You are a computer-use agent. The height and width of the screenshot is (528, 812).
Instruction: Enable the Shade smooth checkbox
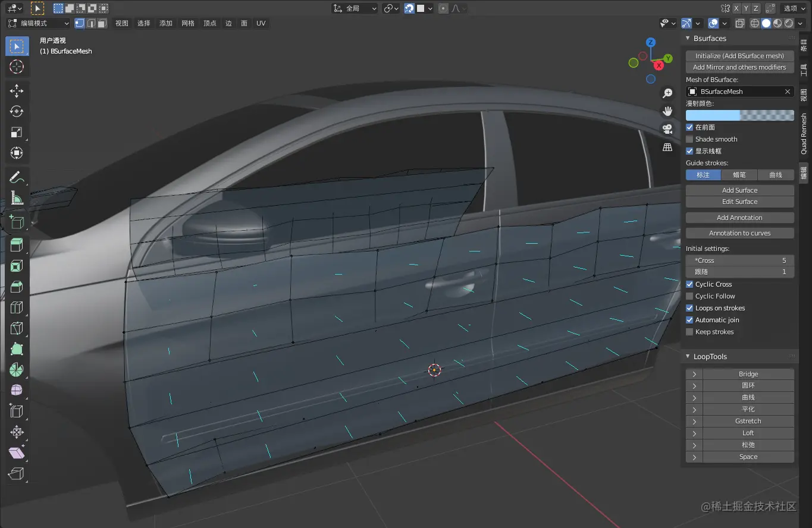click(x=689, y=139)
